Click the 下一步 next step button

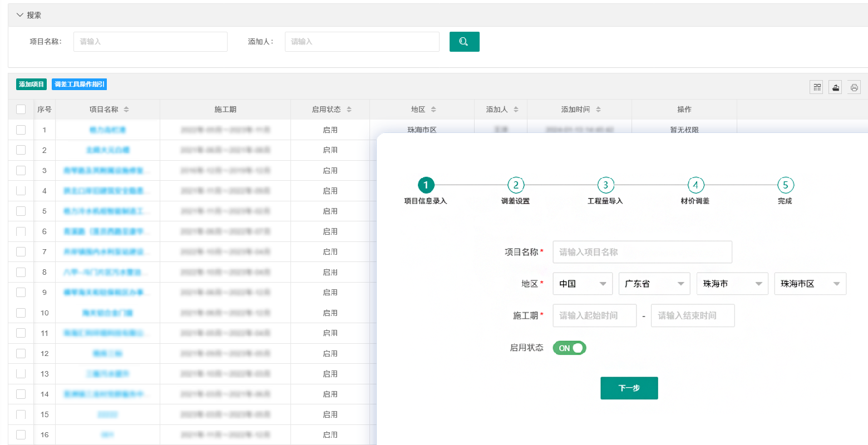pyautogui.click(x=629, y=388)
